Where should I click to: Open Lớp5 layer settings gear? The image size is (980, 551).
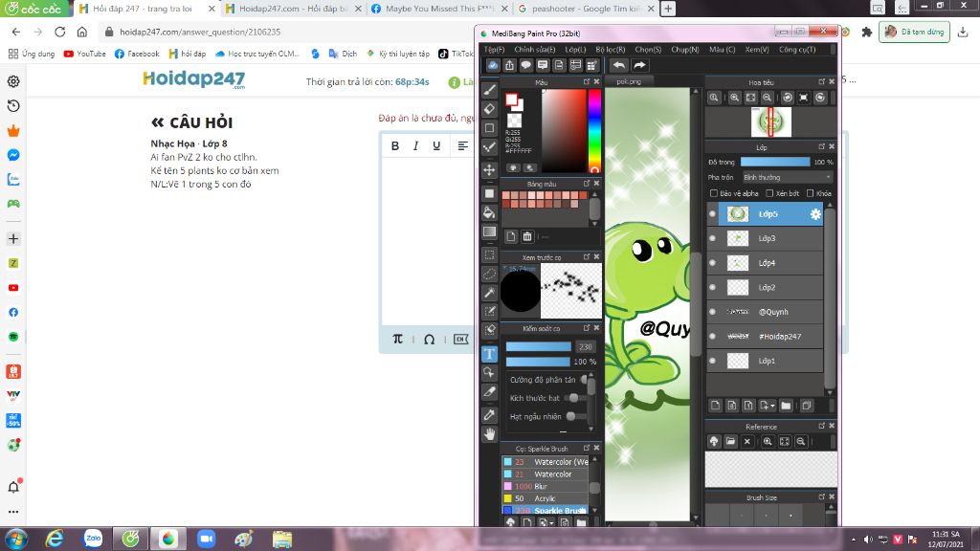[x=815, y=214]
